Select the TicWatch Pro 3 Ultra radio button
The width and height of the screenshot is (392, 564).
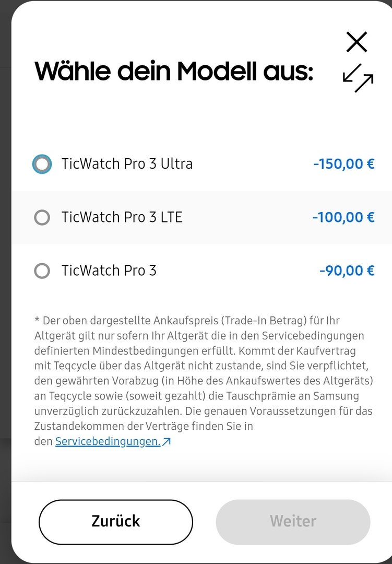tap(42, 164)
